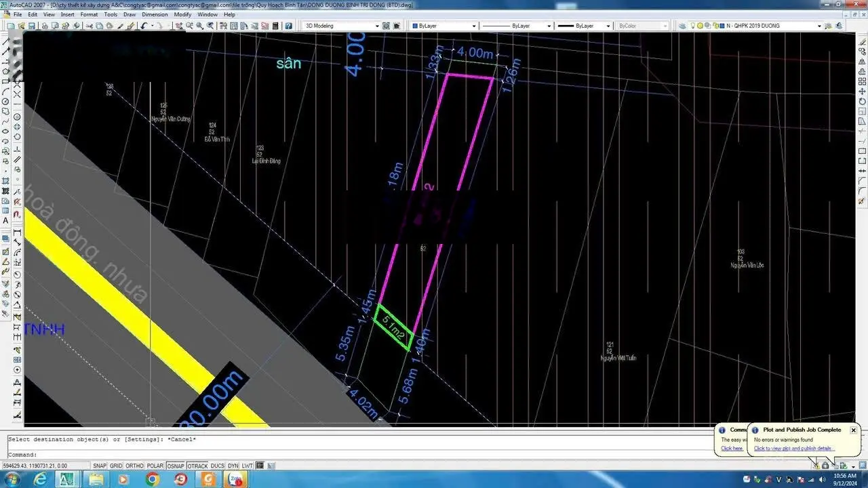Click the Workspace settings icon
868x488 pixels.
pyautogui.click(x=386, y=26)
